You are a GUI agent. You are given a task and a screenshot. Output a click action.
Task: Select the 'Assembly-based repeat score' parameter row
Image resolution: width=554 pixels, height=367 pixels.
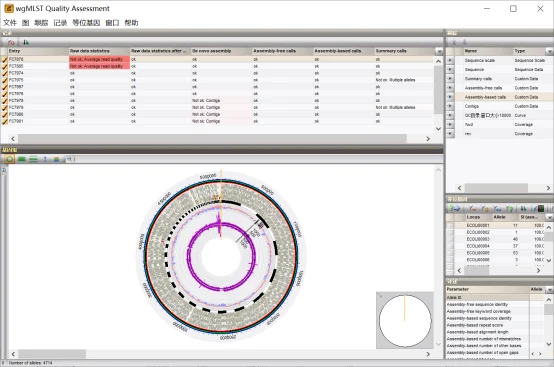pyautogui.click(x=488, y=325)
